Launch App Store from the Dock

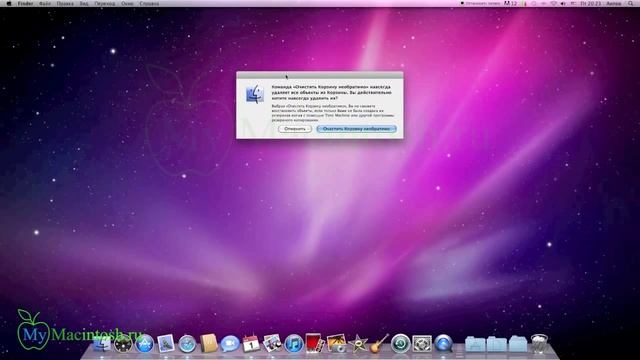[144, 344]
